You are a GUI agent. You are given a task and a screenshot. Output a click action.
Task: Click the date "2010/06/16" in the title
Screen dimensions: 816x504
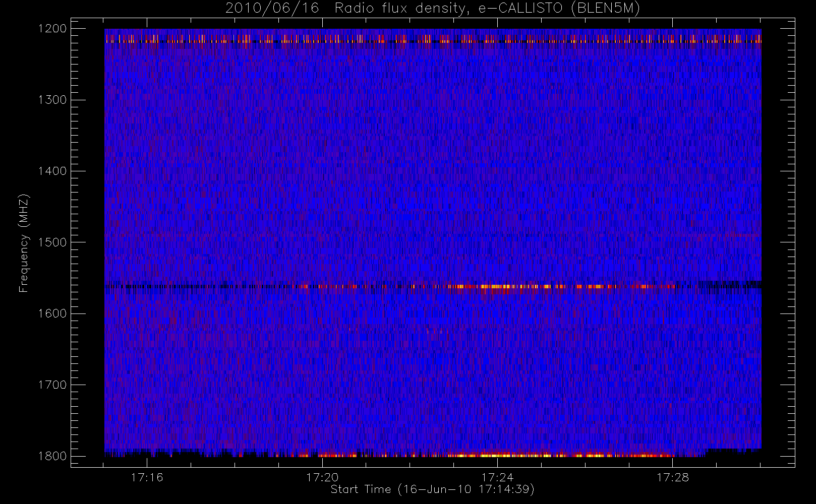(272, 9)
